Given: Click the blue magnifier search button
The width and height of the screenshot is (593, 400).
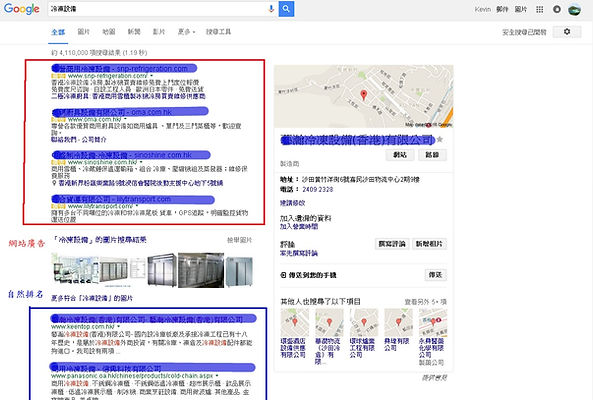Looking at the screenshot, I should pos(286,9).
